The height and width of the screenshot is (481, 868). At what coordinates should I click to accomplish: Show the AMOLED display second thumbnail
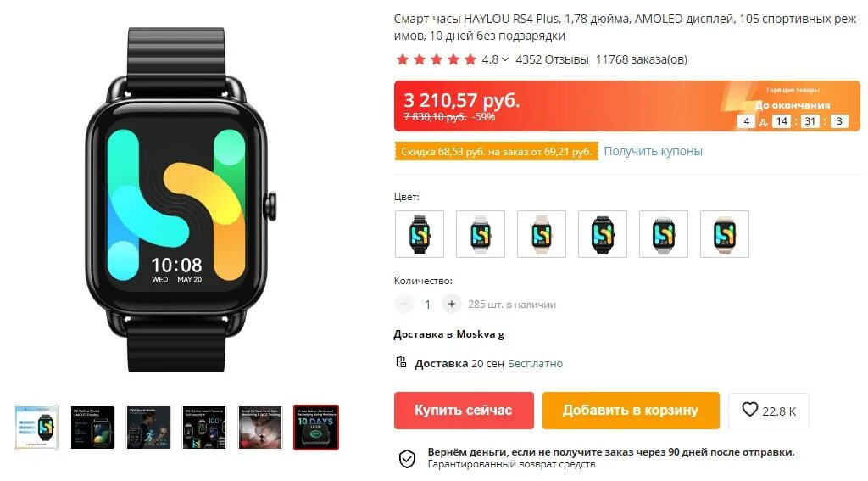pos(92,428)
